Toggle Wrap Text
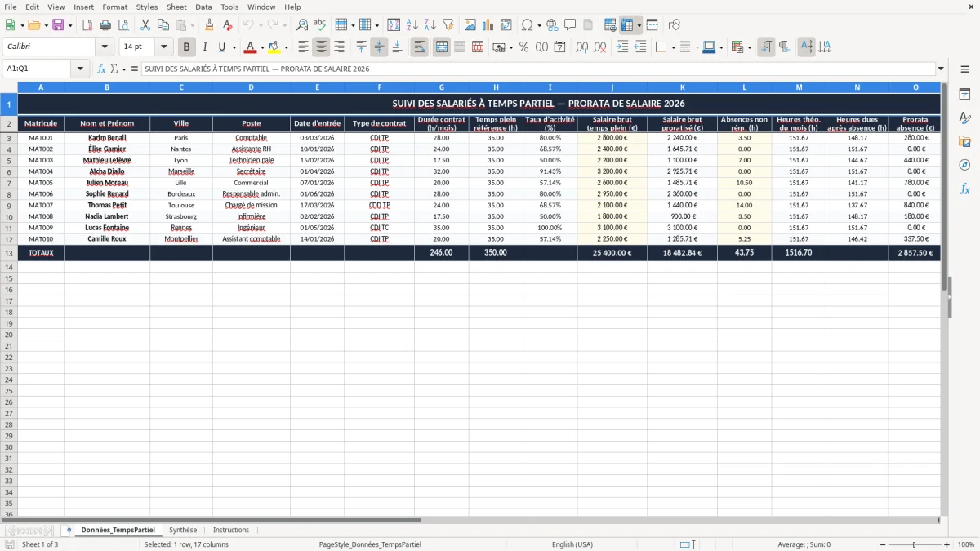The height and width of the screenshot is (551, 980). [420, 47]
